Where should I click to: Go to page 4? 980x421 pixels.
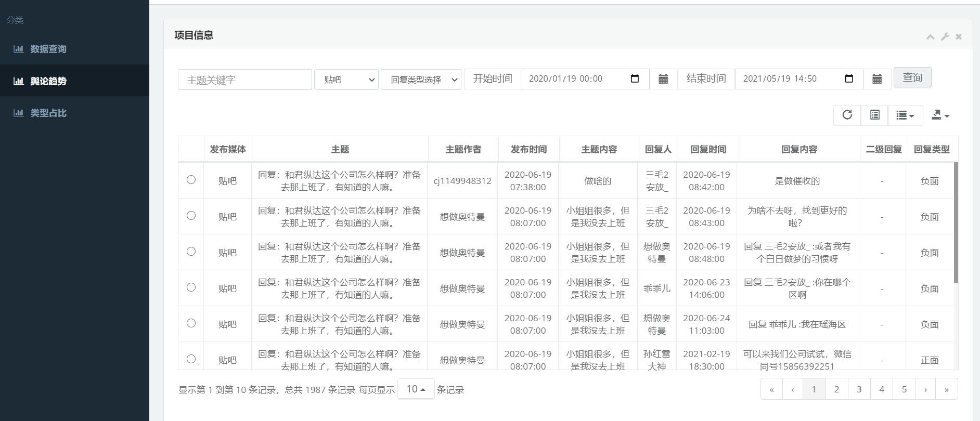click(x=882, y=389)
